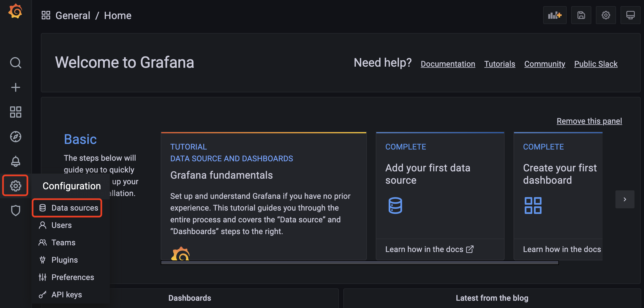Open the Search dashboards magnifier icon
Image resolution: width=644 pixels, height=308 pixels.
pos(15,63)
